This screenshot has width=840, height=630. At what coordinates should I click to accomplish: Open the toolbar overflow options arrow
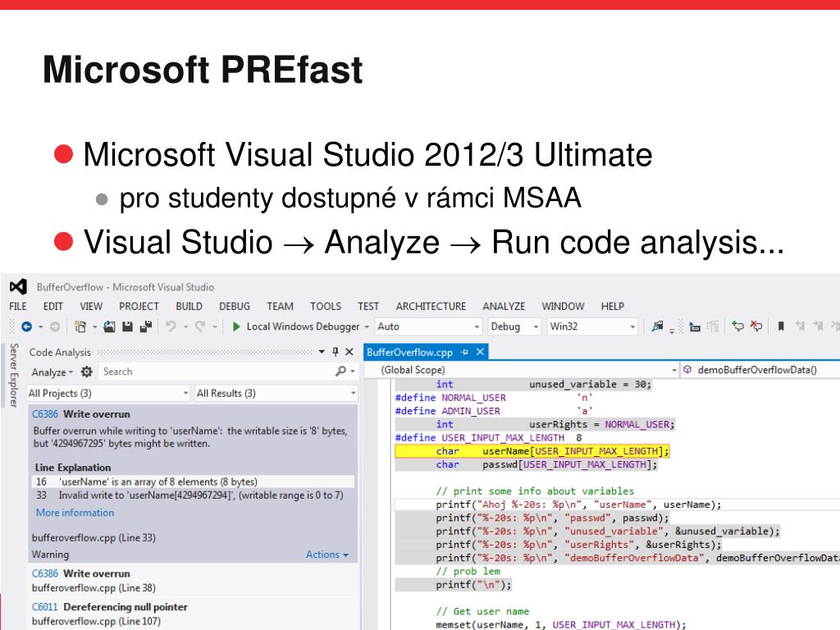[672, 331]
